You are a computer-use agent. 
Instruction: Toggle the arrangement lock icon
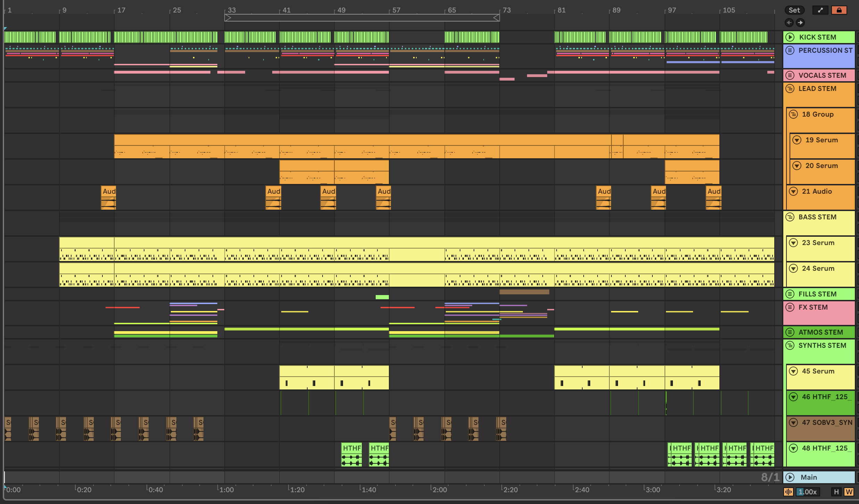839,10
